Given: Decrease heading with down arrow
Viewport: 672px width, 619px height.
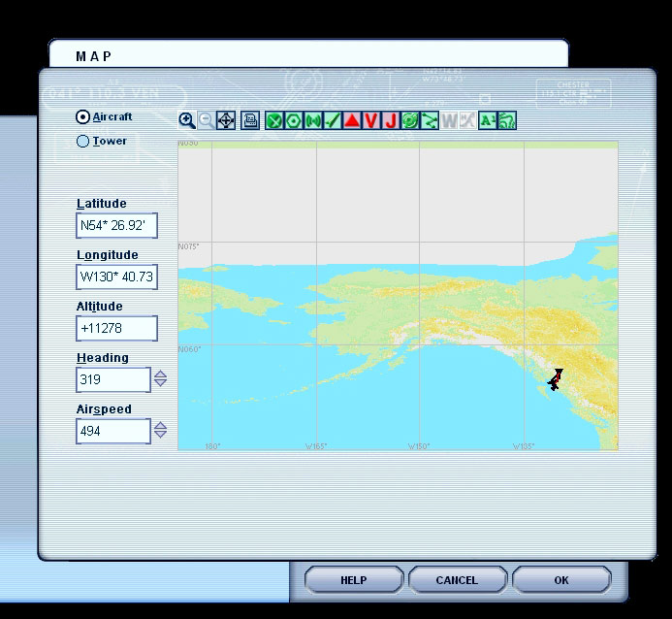Looking at the screenshot, I should pos(161,384).
